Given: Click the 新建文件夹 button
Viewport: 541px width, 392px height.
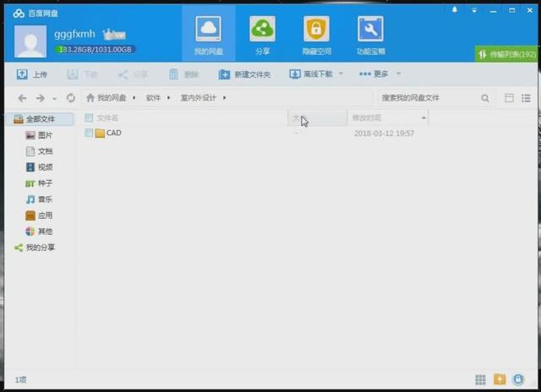Looking at the screenshot, I should coord(244,74).
